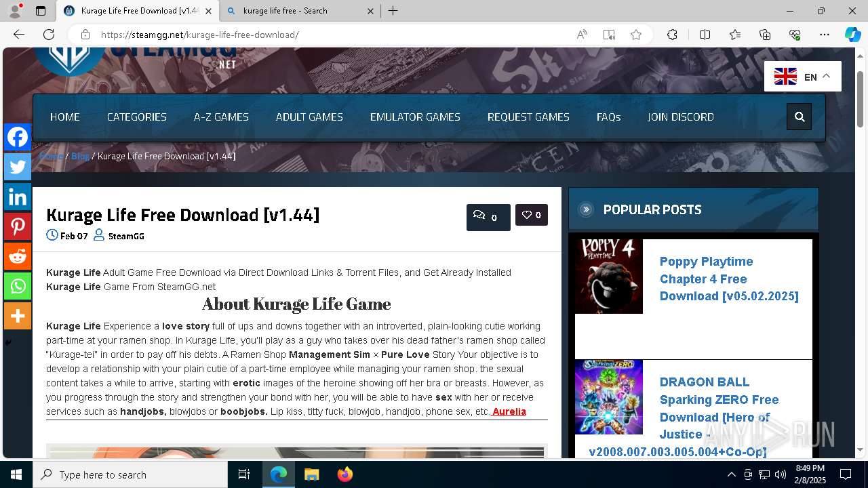Screen dimensions: 868x488
Task: Share the page via WhatsApp
Action: click(18, 286)
